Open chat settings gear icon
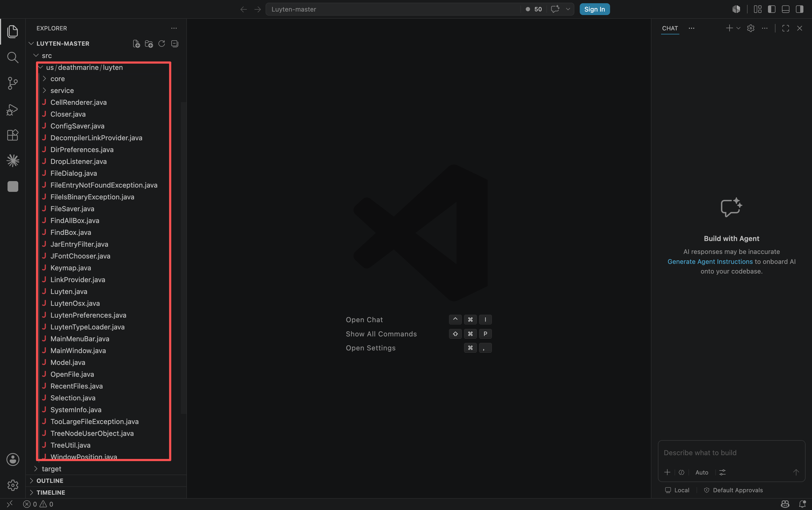The height and width of the screenshot is (510, 812). click(x=750, y=28)
